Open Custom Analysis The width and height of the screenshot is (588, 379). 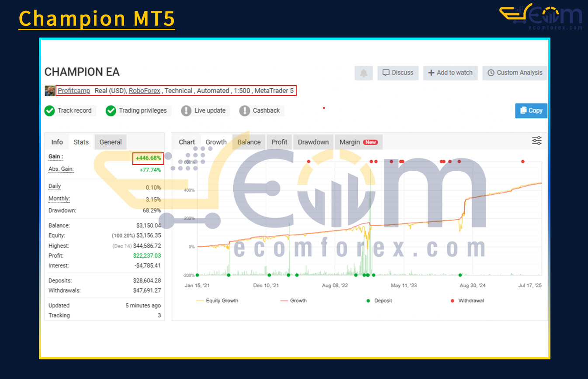coord(515,73)
